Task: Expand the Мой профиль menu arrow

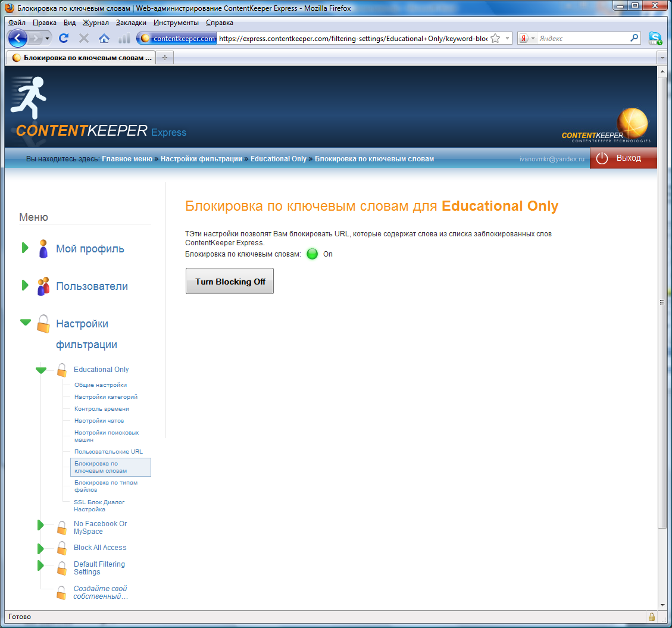Action: coord(25,248)
